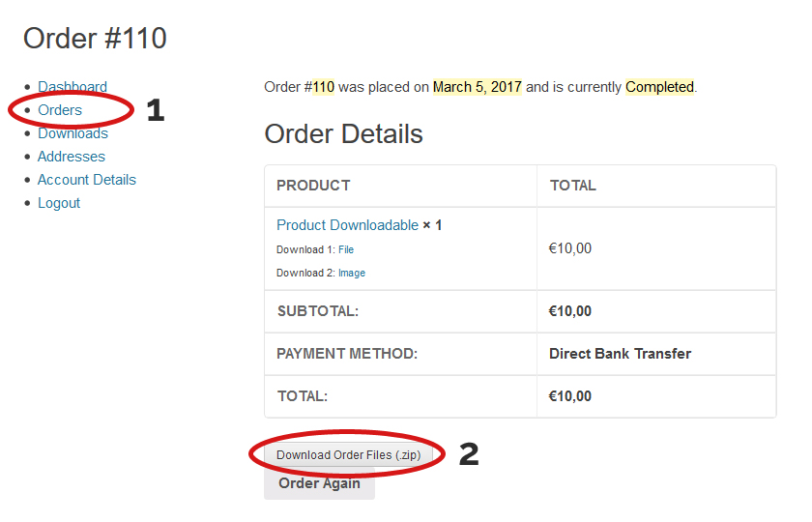Click the highlighted Completed status text
Viewport: 812px width, 522px height.
tap(659, 87)
